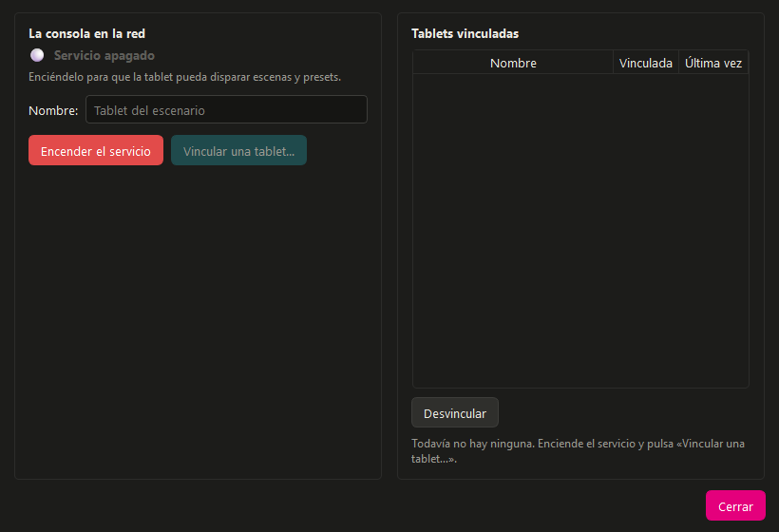Click the empty area below the Encender button

point(198,320)
